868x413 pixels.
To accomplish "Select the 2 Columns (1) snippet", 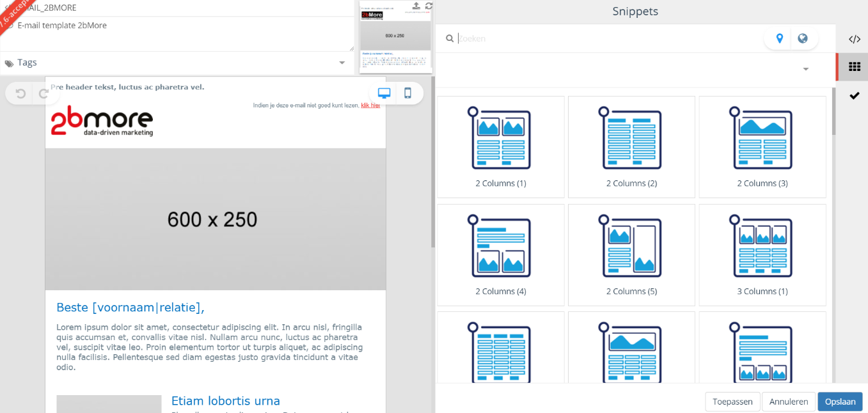I will pyautogui.click(x=500, y=146).
